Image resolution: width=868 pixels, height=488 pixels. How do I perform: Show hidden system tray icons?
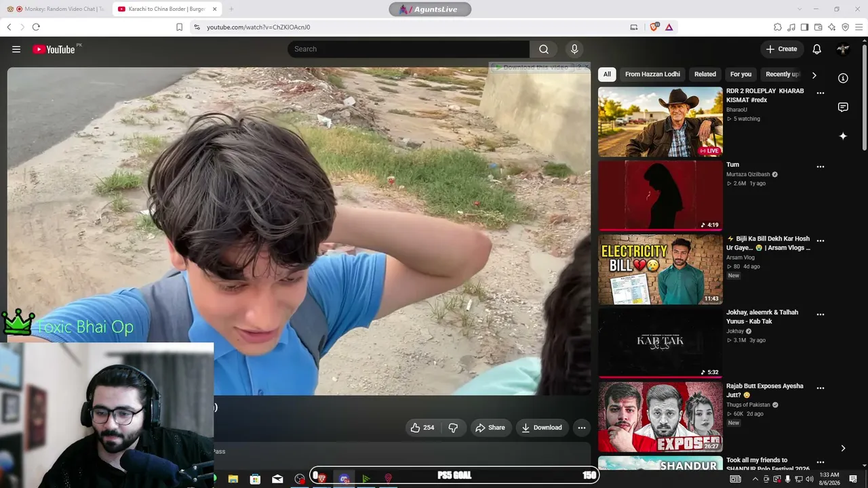point(755,479)
